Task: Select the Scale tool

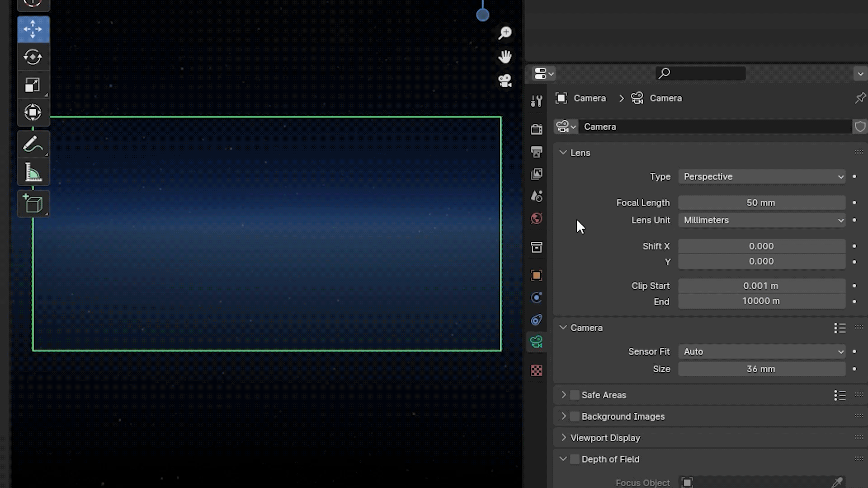Action: (x=33, y=85)
